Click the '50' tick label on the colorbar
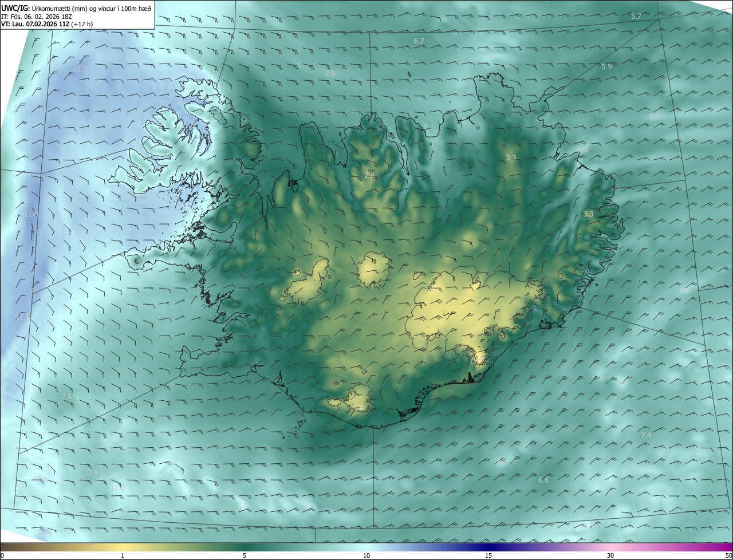The height and width of the screenshot is (560, 733). point(728,555)
